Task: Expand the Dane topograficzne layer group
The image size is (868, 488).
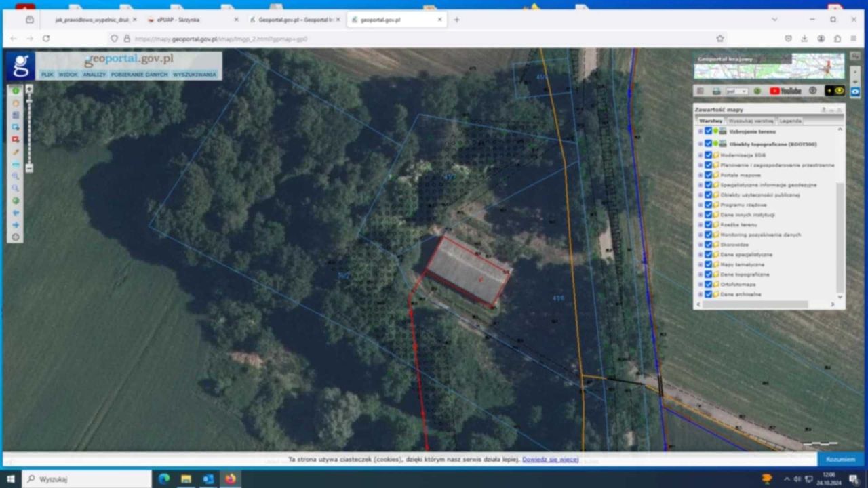Action: [x=701, y=274]
